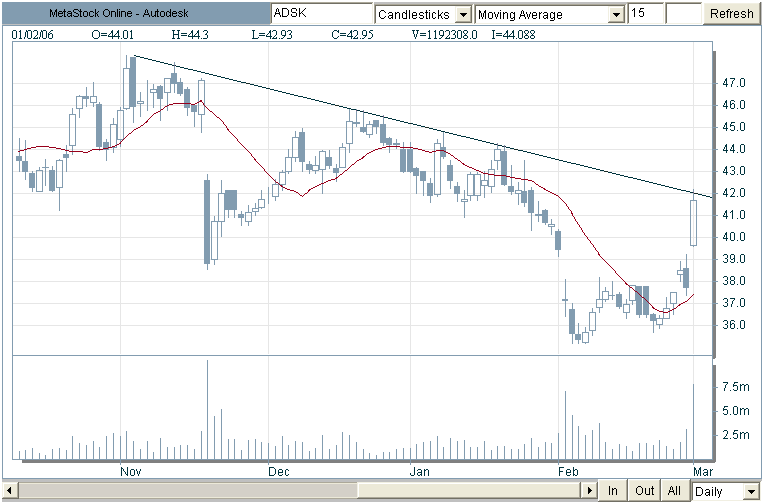Click the high value H=44.3

[x=191, y=35]
